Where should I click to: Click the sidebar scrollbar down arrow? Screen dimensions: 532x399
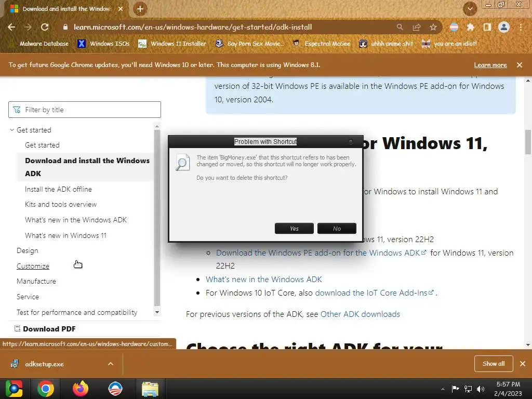point(157,312)
